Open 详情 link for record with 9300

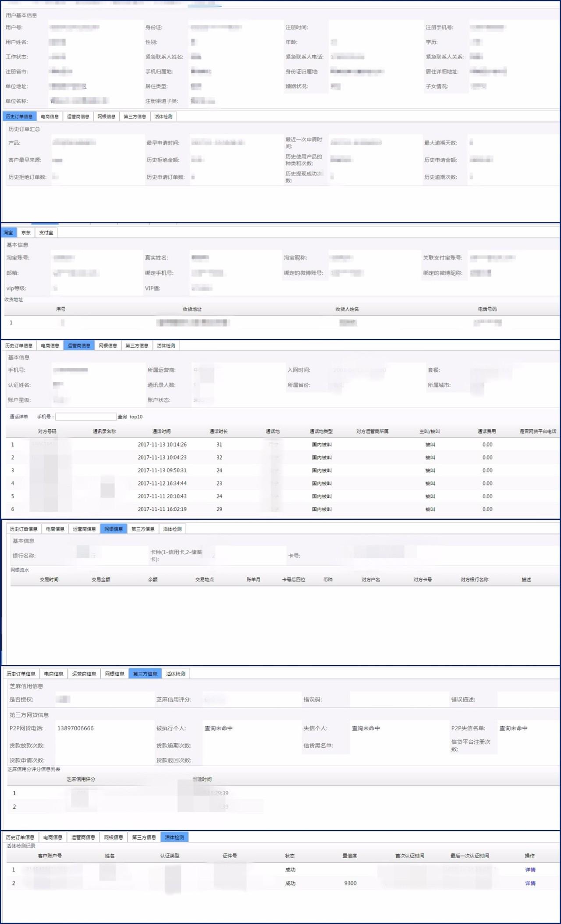click(530, 883)
